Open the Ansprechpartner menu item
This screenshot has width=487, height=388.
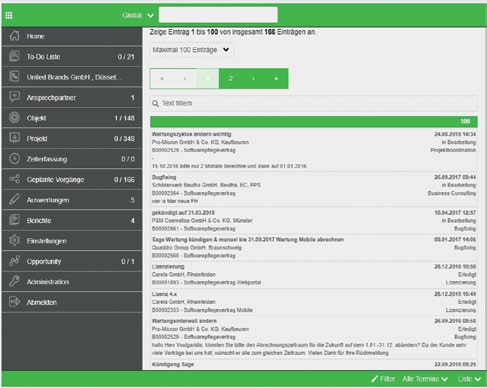(72, 97)
